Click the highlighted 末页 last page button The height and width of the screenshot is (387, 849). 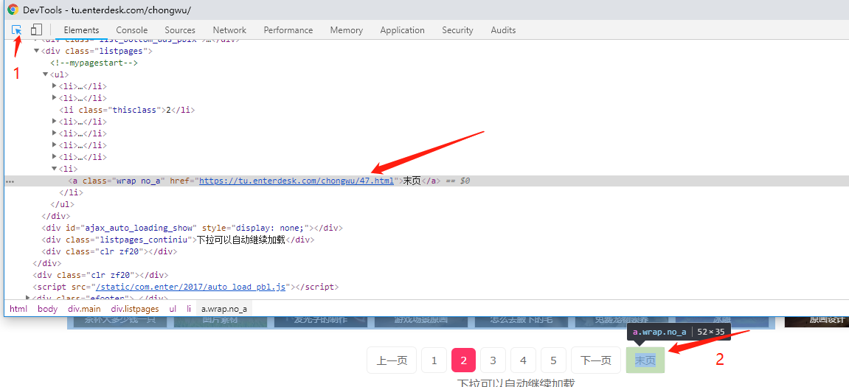(645, 360)
